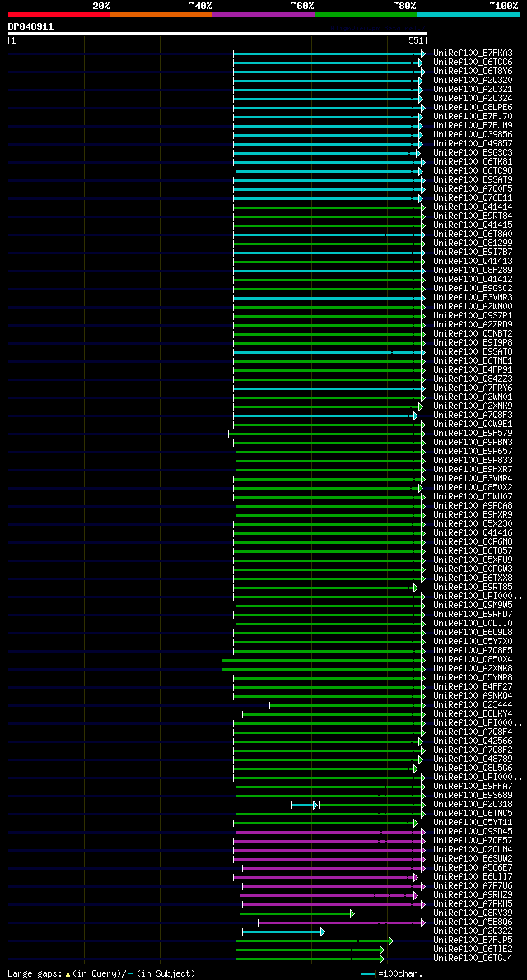Select the UniRef100_B7FJ70 label
The image size is (527, 980).
473,117
